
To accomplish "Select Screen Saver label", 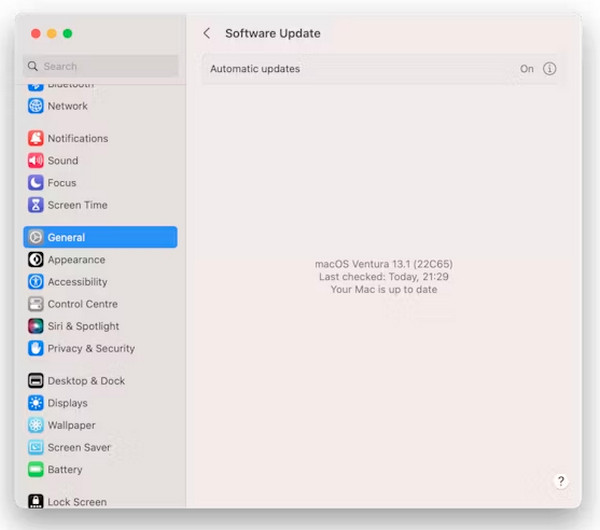I will click(x=79, y=448).
